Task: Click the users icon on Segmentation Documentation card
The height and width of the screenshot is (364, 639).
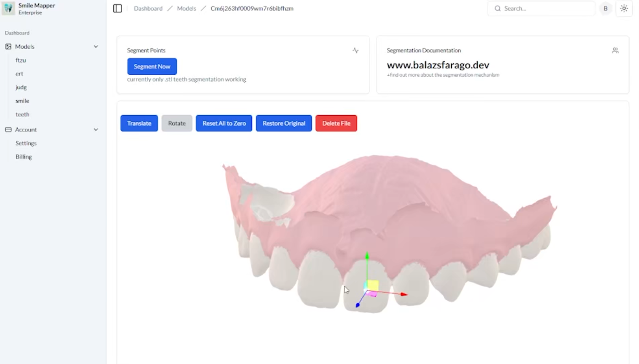Action: click(x=615, y=50)
